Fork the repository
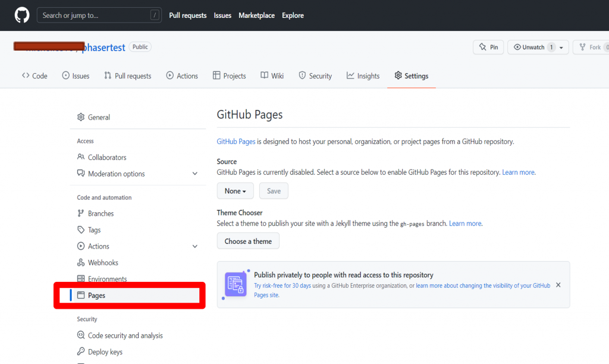 (591, 47)
